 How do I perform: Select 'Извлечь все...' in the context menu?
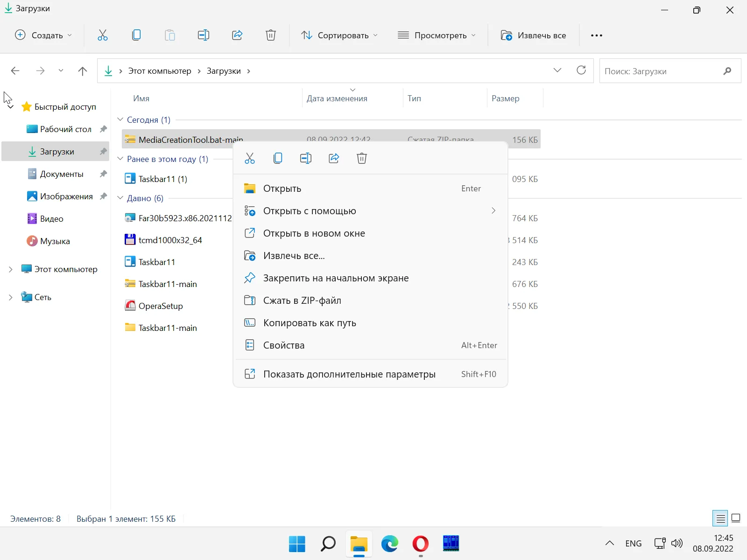tap(294, 256)
